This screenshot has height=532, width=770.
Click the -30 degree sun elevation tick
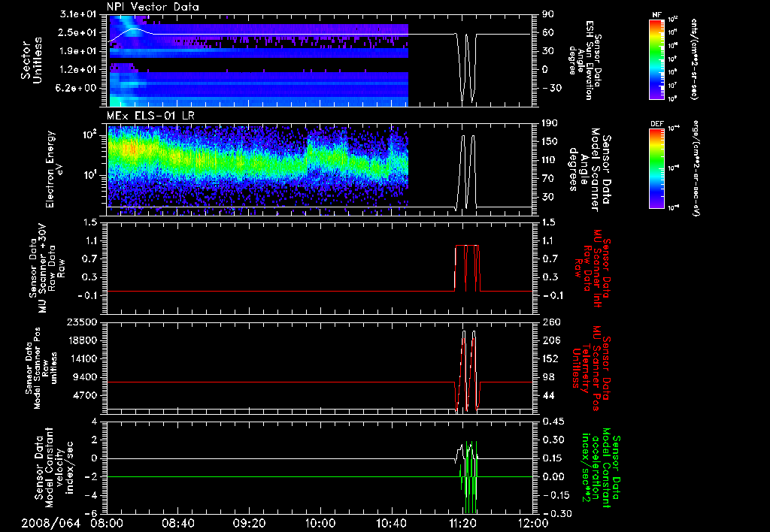552,89
